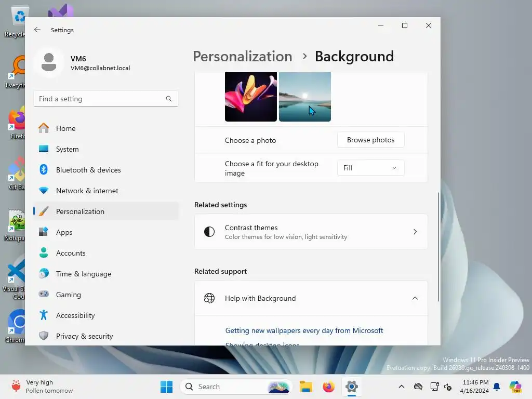
Task: Click the Personalization breadcrumb heading
Action: 242,56
